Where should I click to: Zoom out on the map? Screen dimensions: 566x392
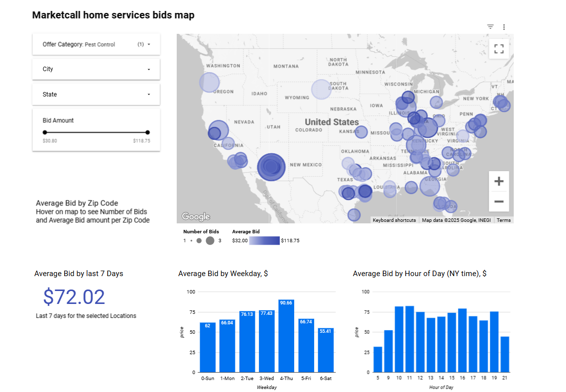tap(499, 201)
